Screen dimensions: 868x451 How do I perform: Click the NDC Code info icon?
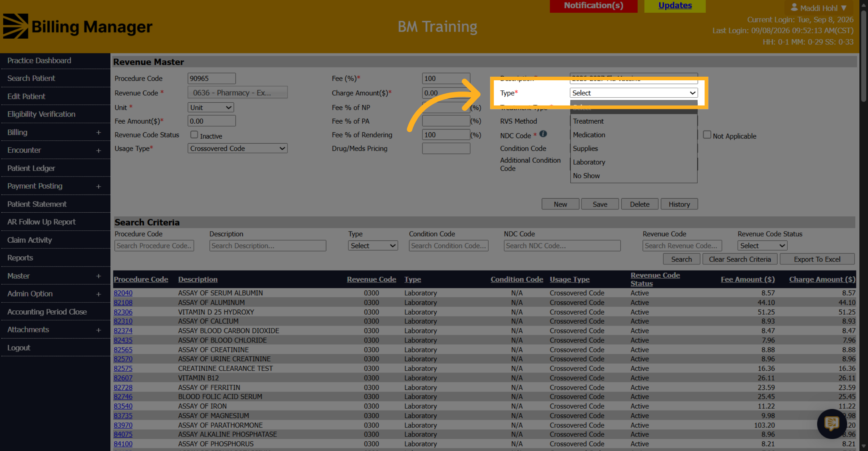click(x=543, y=134)
